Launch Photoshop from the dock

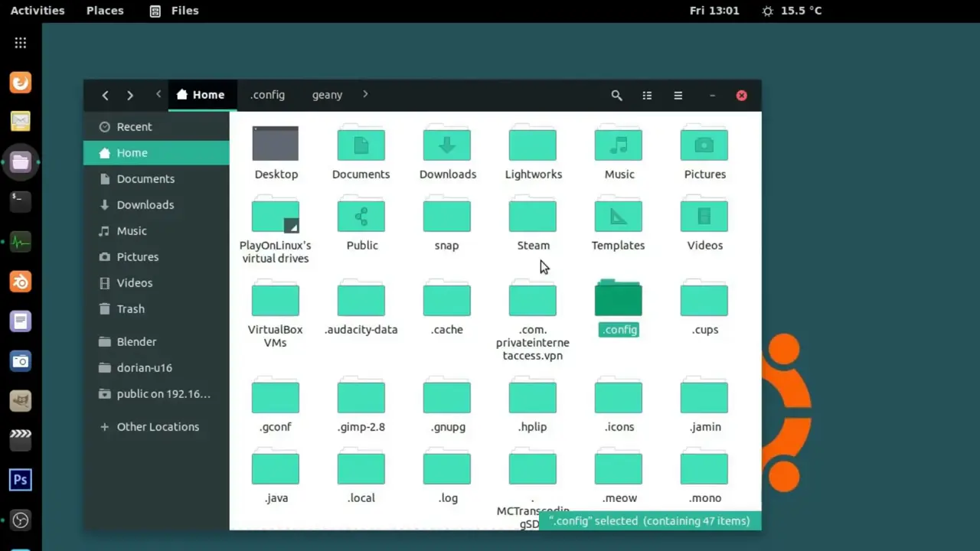coord(21,480)
